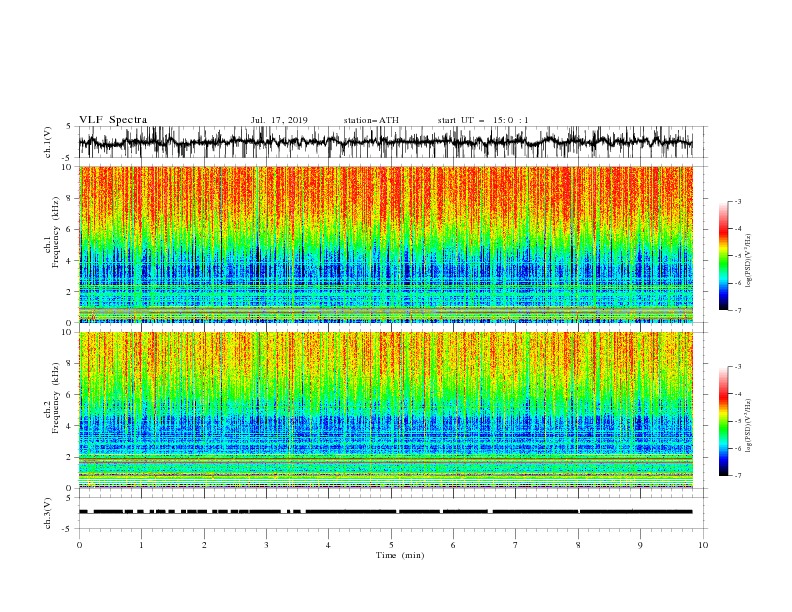
Task: Click the time axis tick label "1"
Action: click(141, 545)
